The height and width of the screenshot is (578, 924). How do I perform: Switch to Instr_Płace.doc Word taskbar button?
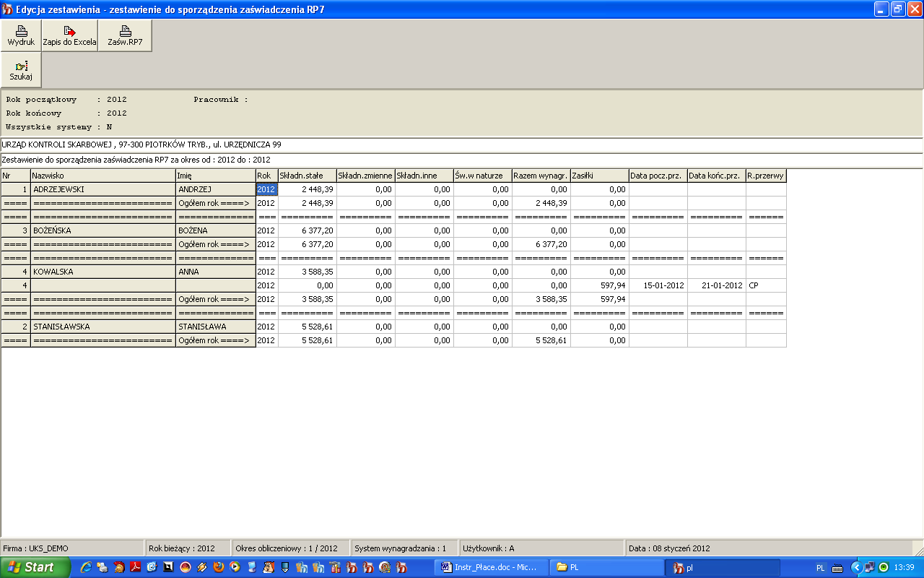tap(492, 568)
